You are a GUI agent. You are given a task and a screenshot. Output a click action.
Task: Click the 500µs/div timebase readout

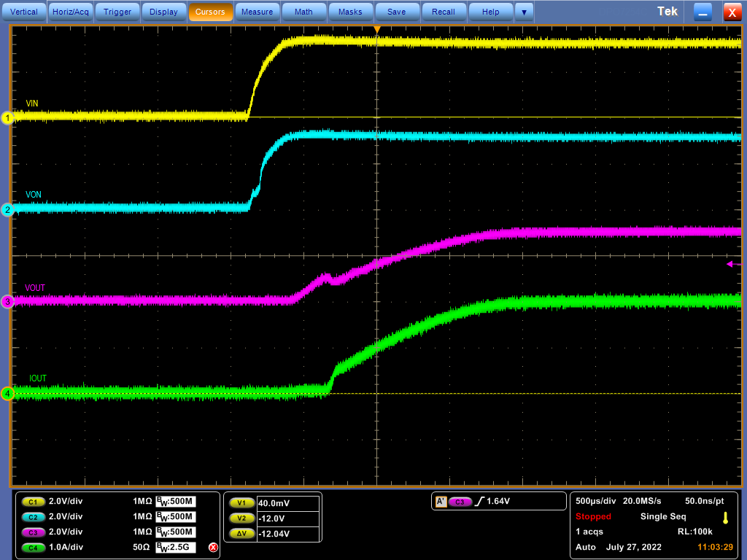point(595,501)
